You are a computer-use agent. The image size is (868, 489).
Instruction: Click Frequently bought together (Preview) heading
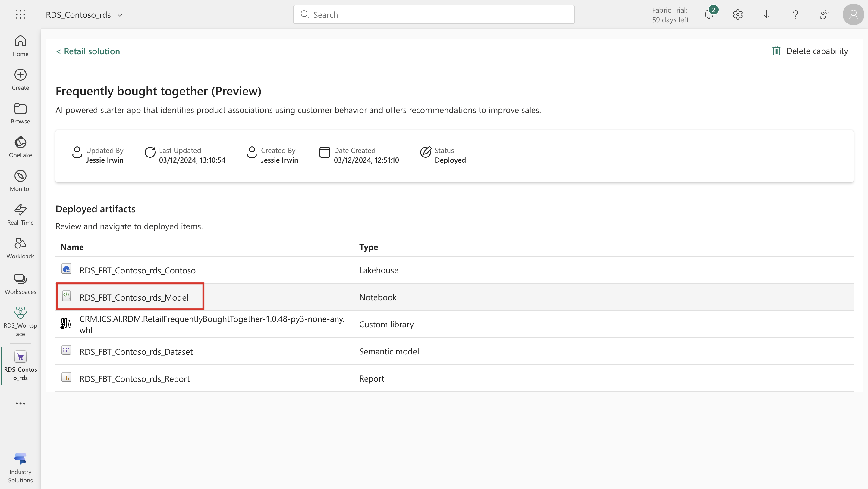pos(158,91)
